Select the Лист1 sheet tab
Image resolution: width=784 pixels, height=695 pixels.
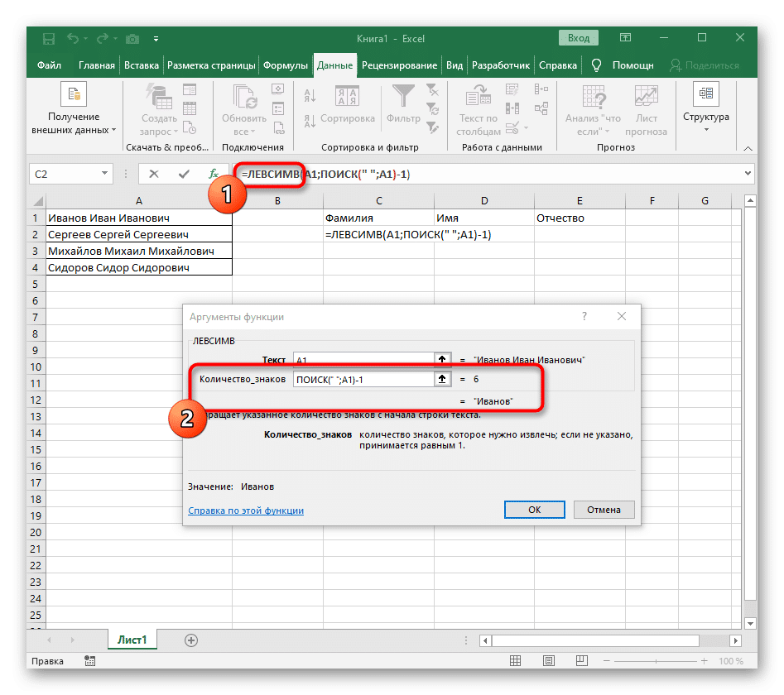[x=132, y=640]
